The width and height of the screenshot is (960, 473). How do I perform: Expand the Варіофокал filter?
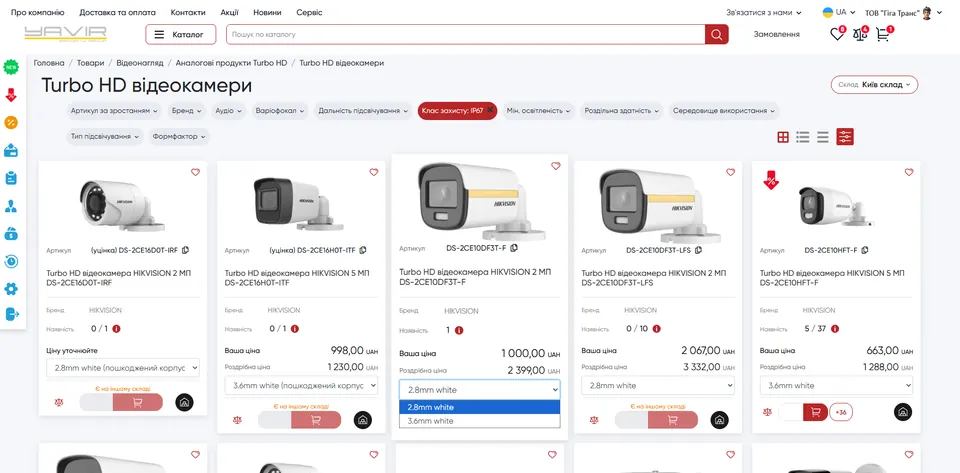pos(279,111)
